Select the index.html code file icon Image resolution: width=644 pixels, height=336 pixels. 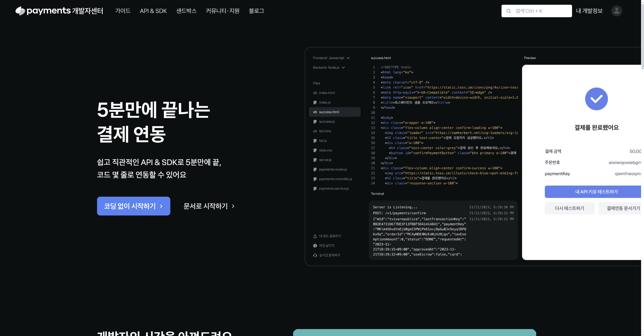(315, 93)
